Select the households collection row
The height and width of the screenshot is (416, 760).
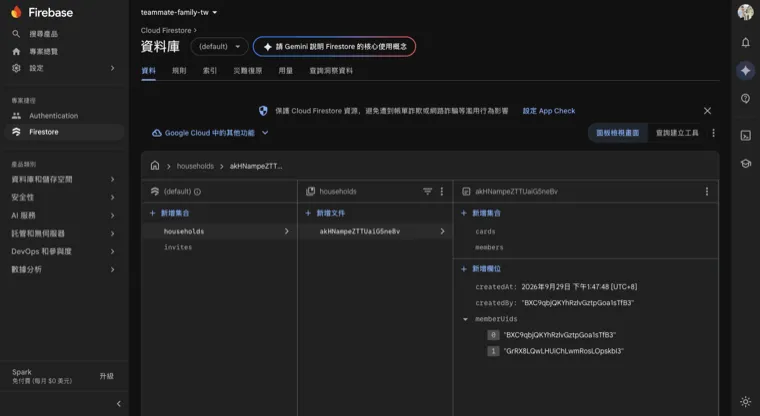pos(220,231)
